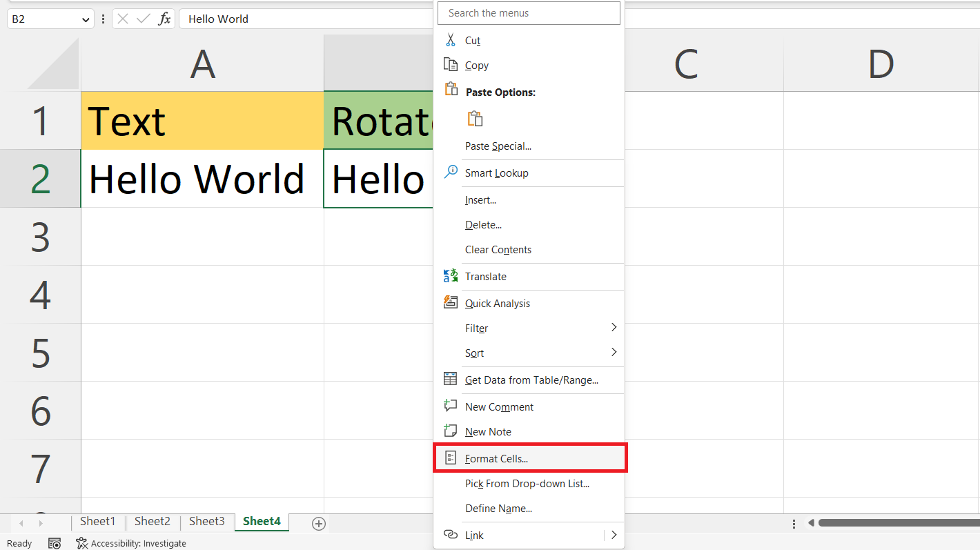Image resolution: width=980 pixels, height=550 pixels.
Task: Click the Cancel X icon in the formula bar
Action: pos(123,19)
